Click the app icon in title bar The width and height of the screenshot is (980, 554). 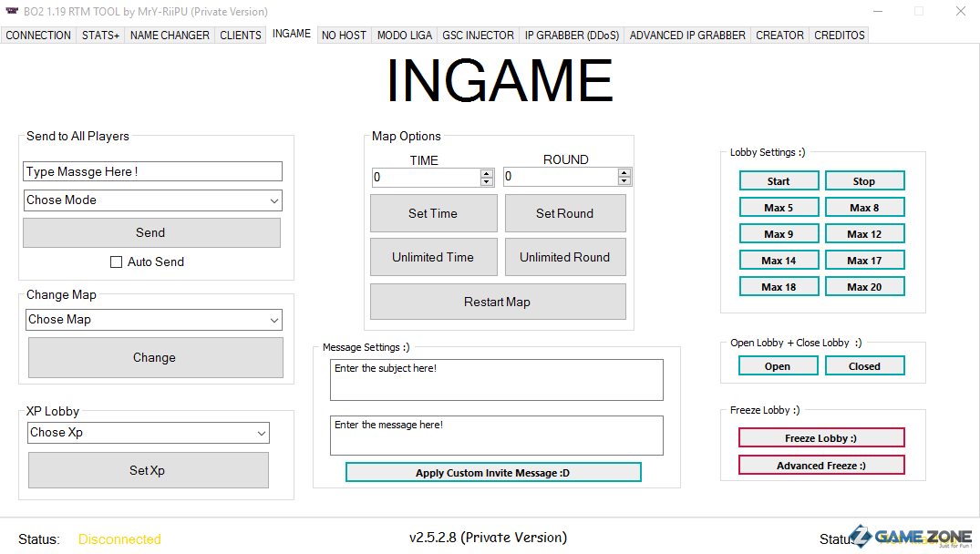pyautogui.click(x=11, y=12)
